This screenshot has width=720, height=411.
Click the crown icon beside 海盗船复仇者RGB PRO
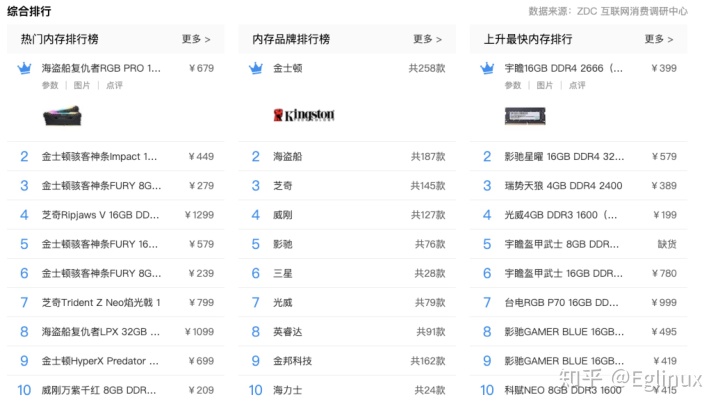(24, 68)
